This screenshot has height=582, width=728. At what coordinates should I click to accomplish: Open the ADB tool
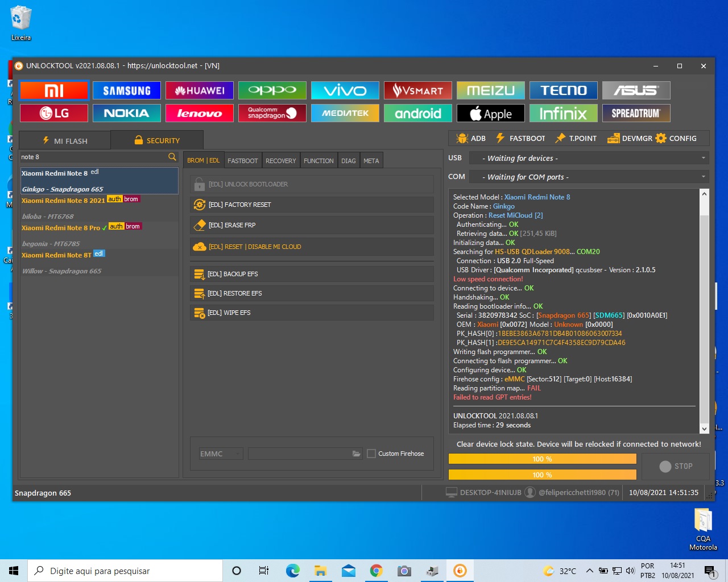click(471, 138)
